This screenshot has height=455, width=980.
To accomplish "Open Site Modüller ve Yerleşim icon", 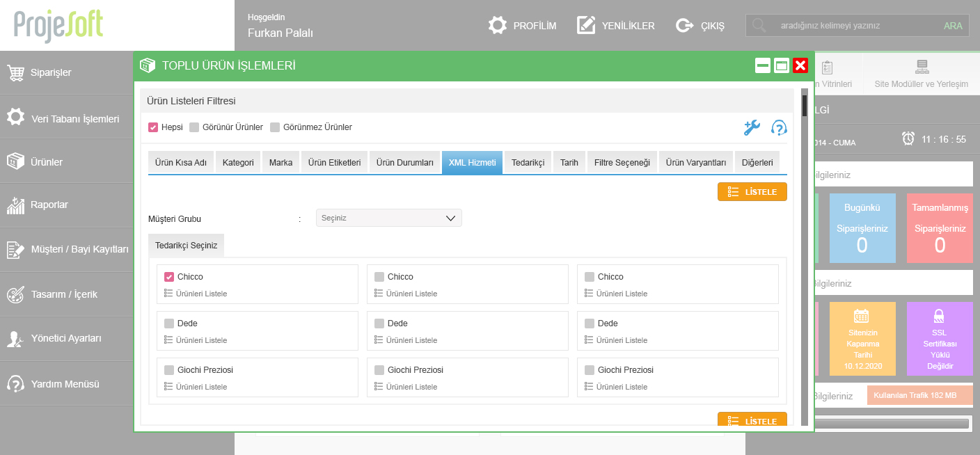I will [x=922, y=67].
